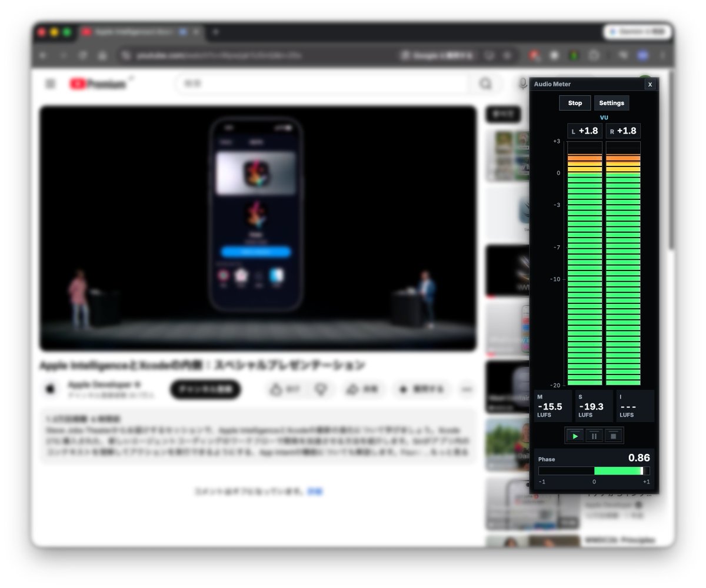Image resolution: width=706 pixels, height=588 pixels.
Task: Click the +3 mark on VU scale
Action: 557,142
